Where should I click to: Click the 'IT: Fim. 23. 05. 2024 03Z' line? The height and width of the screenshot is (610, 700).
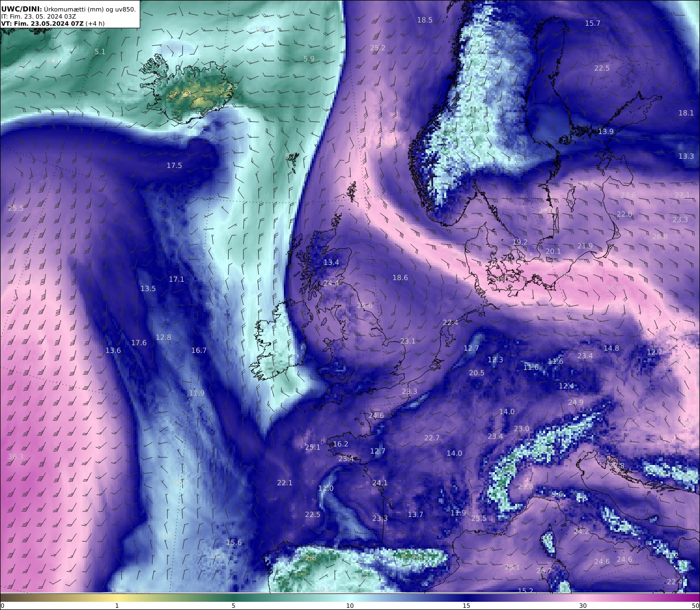point(38,16)
